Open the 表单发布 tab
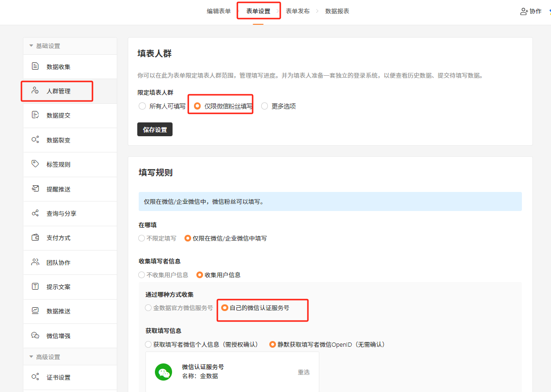Viewport: 551px width, 392px height. tap(297, 11)
